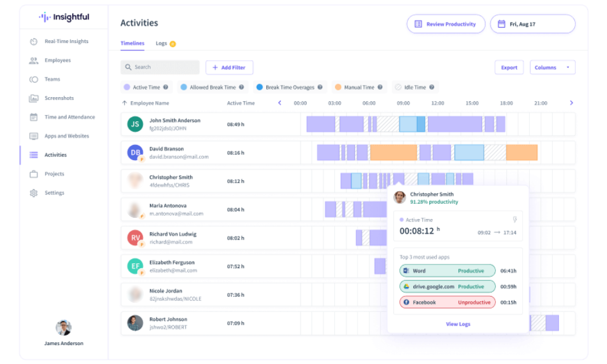The image size is (607, 364).
Task: Click the Review Productivity button
Action: pos(446,24)
